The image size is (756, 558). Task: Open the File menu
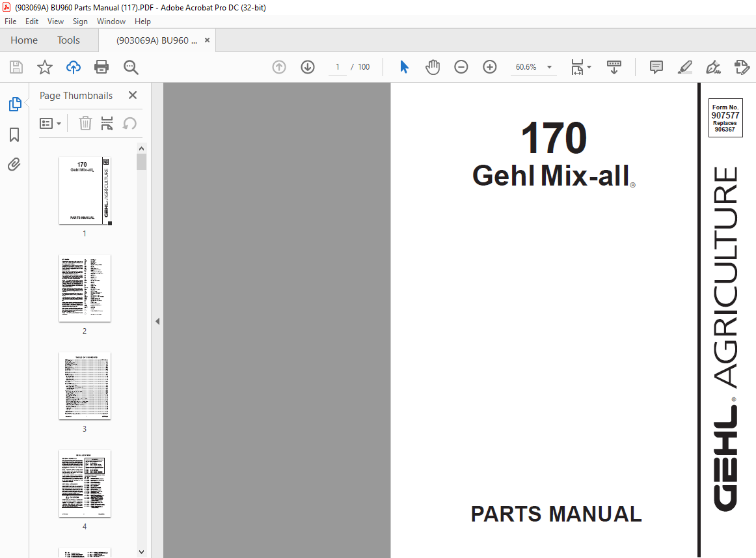(10, 21)
